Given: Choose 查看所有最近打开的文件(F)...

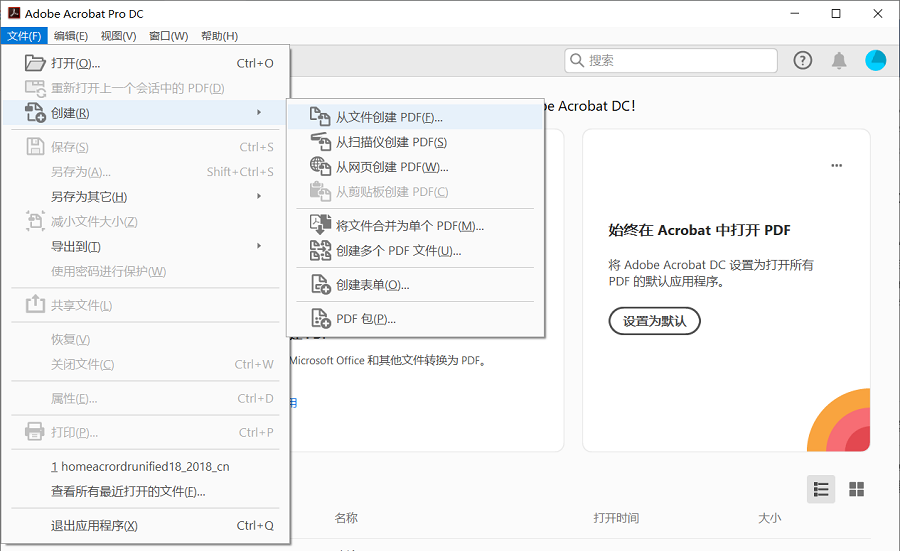Looking at the screenshot, I should [x=146, y=491].
